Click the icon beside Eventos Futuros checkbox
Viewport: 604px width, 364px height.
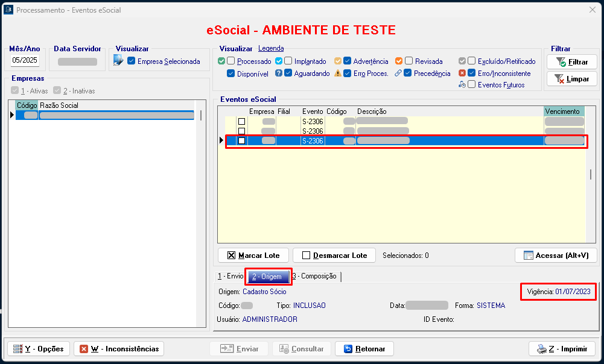[x=462, y=85]
